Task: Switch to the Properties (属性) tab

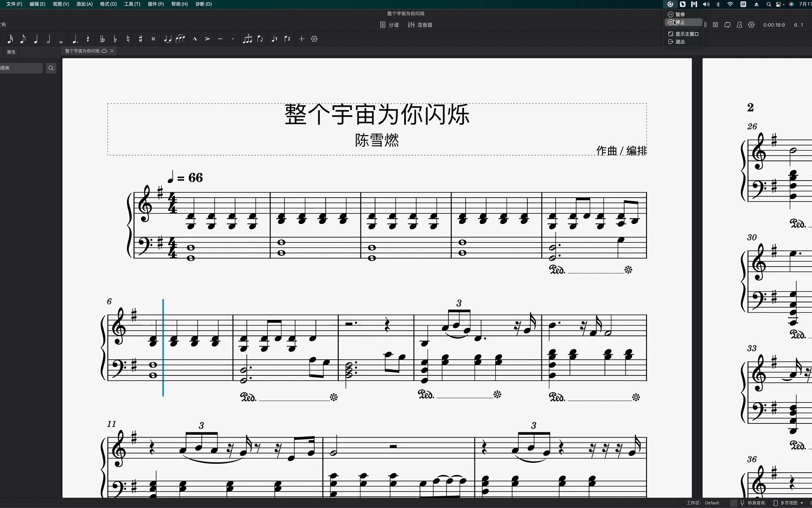Action: coord(11,52)
